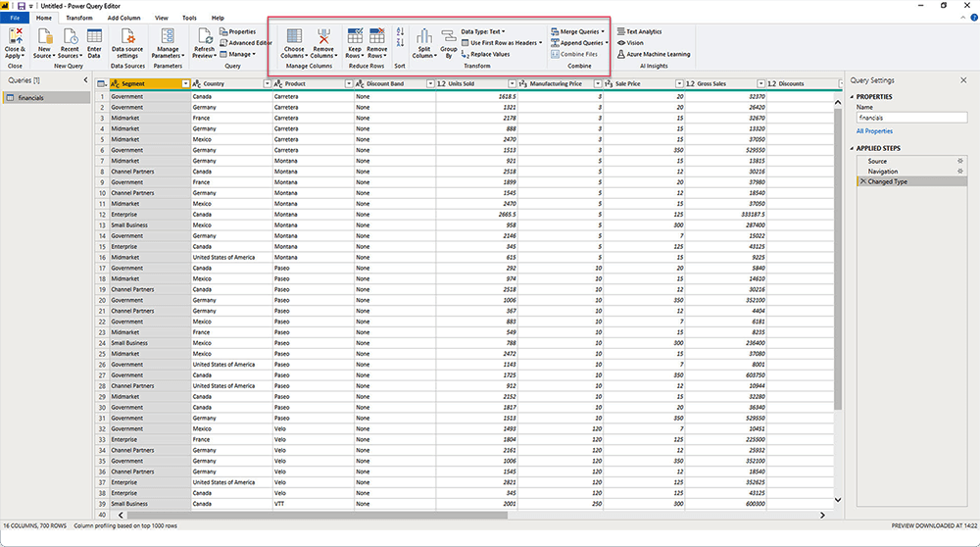Sort descending with the Z-A icon

[x=400, y=42]
